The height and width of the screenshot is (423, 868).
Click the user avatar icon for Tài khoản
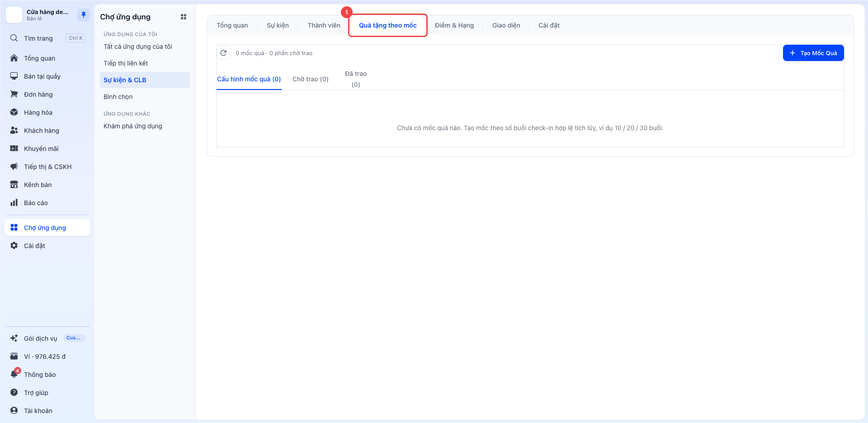[x=14, y=410]
